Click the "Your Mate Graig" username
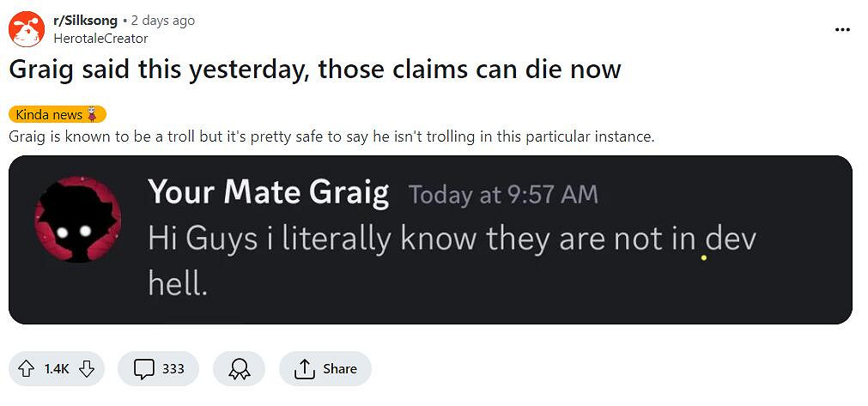This screenshot has height=406, width=868. [x=268, y=192]
